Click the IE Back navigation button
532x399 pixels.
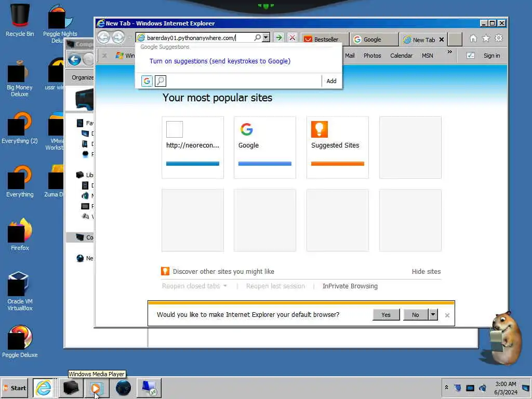[104, 37]
